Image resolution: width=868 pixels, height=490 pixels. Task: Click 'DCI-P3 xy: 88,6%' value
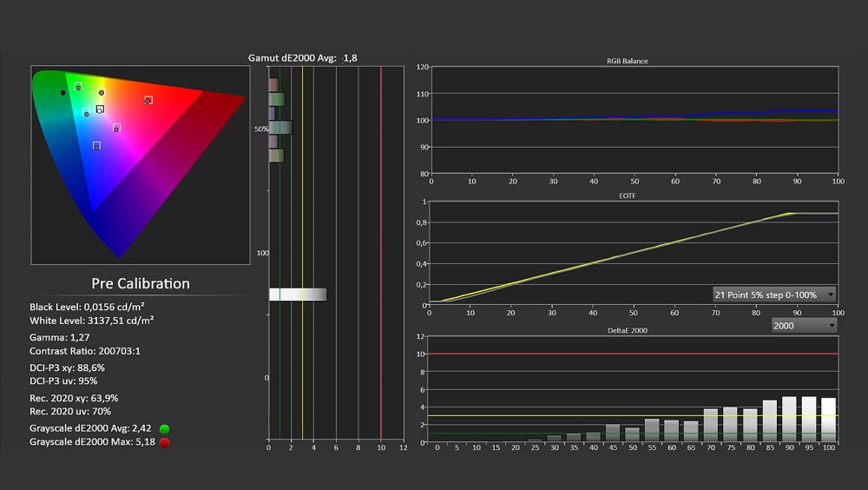pyautogui.click(x=67, y=367)
